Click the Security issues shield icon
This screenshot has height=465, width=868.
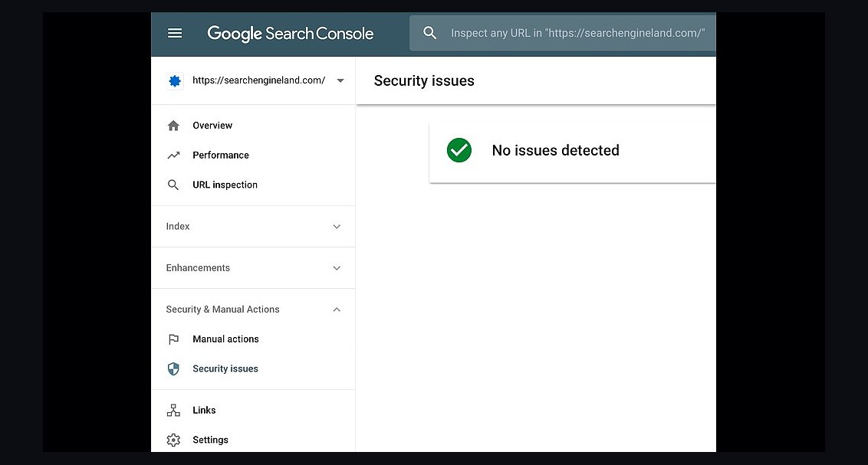[173, 368]
